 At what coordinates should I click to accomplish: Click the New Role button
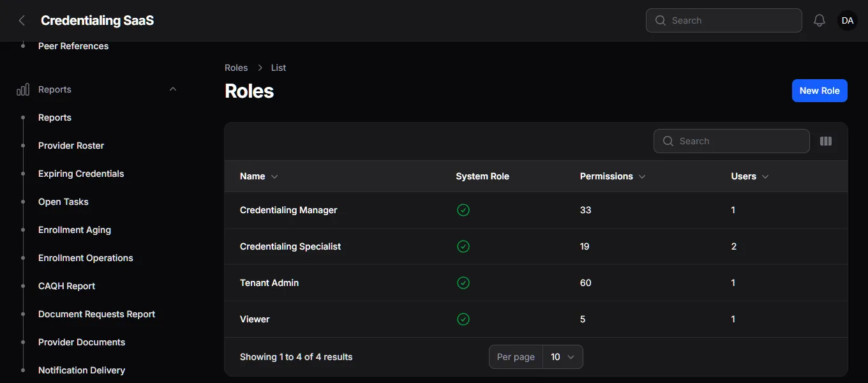(819, 91)
